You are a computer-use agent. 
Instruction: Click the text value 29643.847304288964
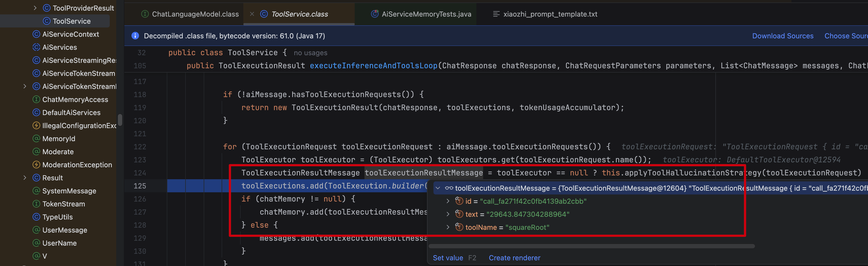528,214
